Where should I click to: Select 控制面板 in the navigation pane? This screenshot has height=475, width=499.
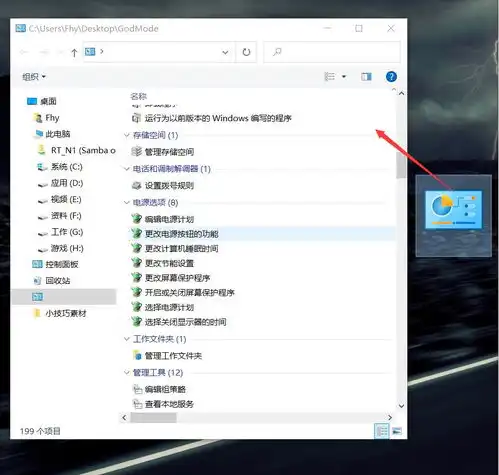(x=55, y=264)
